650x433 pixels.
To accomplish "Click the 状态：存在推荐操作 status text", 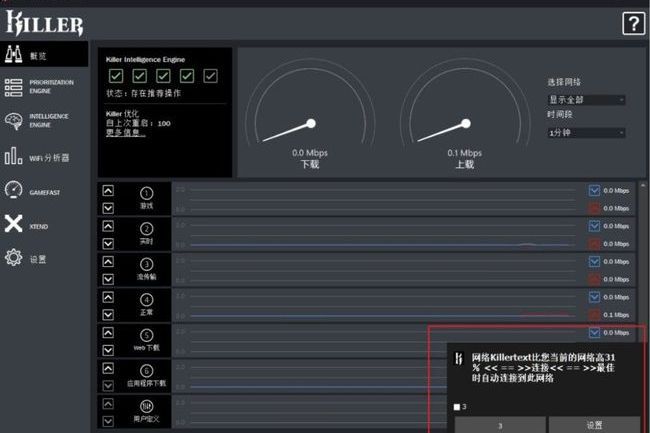I will (143, 93).
